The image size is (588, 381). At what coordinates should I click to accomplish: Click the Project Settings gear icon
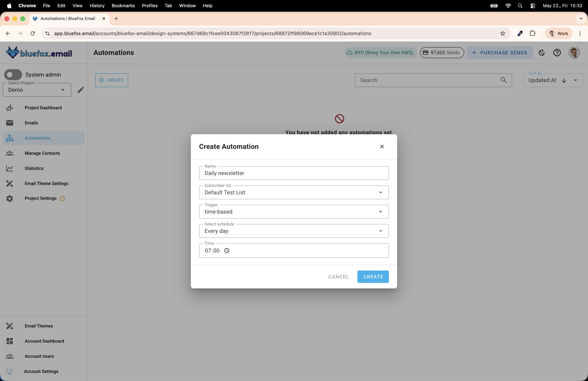pos(10,199)
